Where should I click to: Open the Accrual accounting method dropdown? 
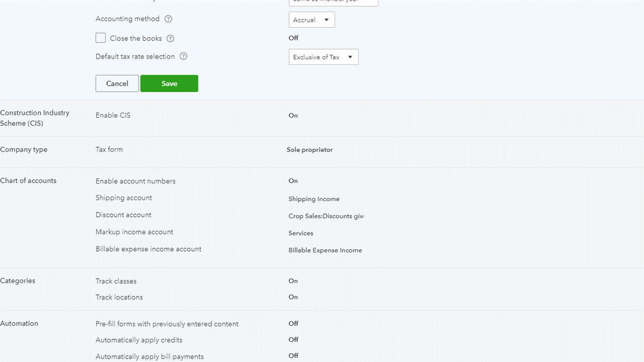[x=311, y=20]
